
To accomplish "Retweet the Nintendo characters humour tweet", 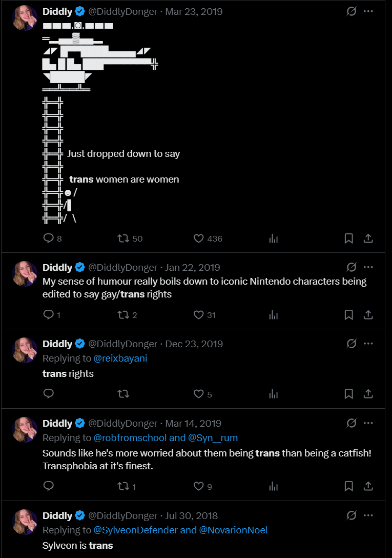I will coord(123,315).
